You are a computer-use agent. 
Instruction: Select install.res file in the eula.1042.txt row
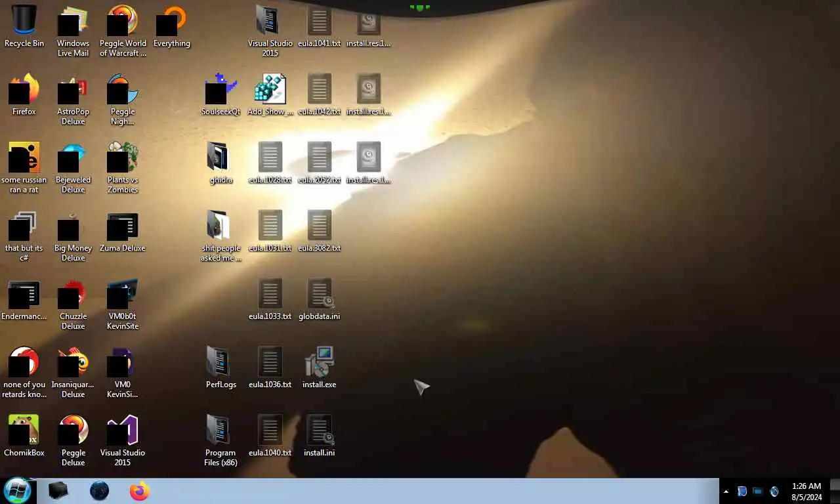click(x=369, y=94)
